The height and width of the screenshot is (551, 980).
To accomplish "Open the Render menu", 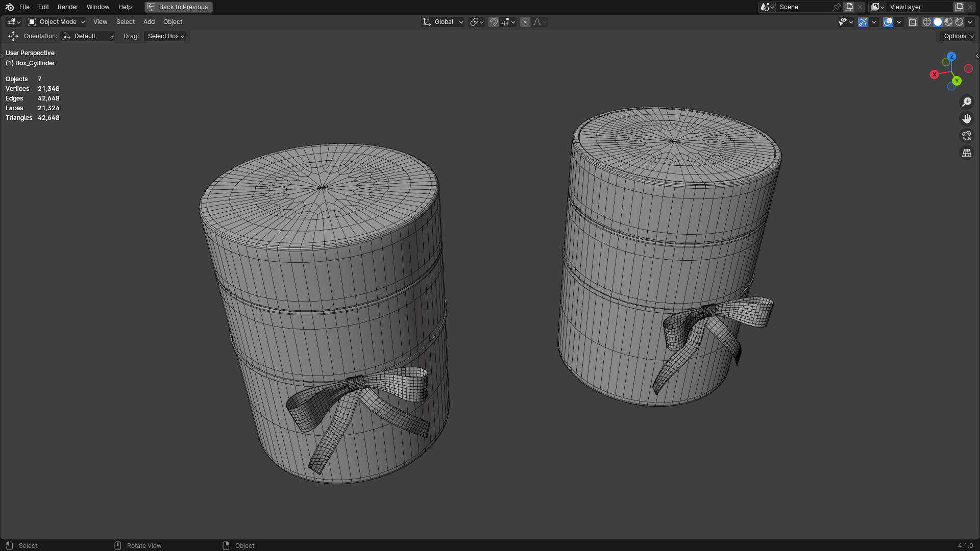I will click(x=68, y=7).
